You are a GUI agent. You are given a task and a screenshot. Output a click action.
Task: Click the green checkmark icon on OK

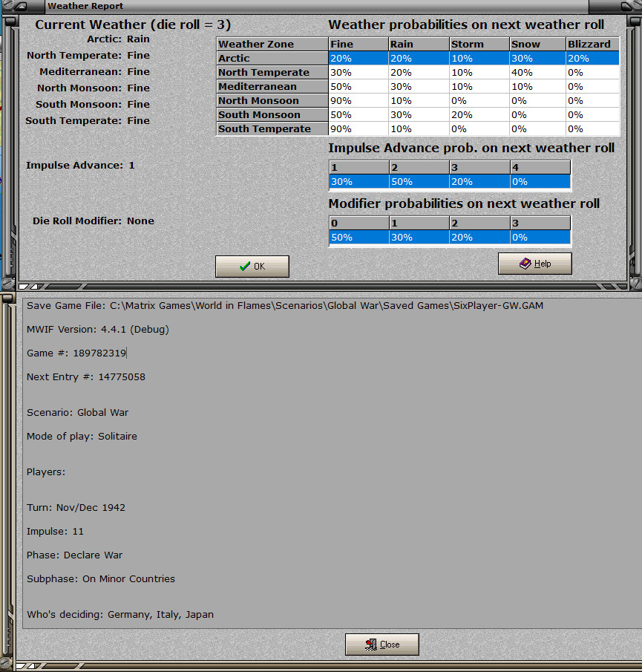click(244, 266)
